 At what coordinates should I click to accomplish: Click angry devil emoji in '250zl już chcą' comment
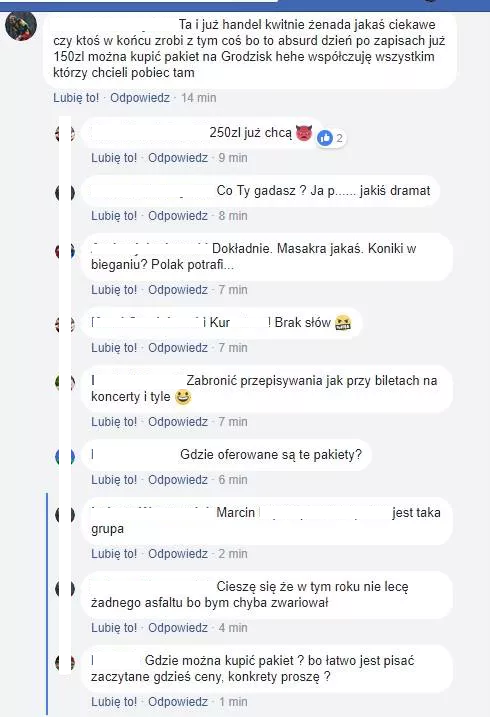pos(304,133)
